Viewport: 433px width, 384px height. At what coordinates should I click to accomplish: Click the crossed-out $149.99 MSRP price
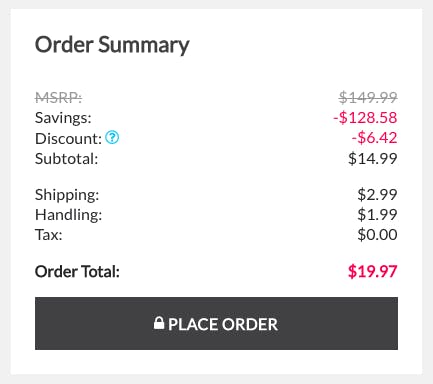point(368,98)
